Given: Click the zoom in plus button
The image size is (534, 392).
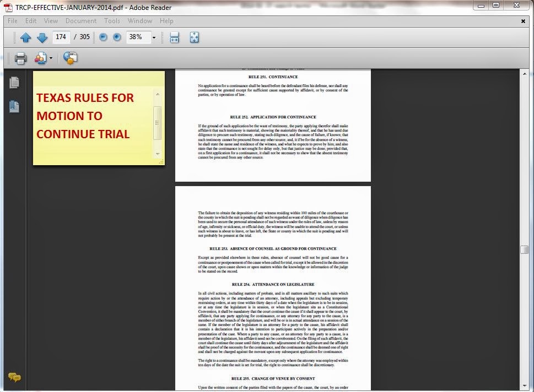Looking at the screenshot, I should pyautogui.click(x=117, y=37).
